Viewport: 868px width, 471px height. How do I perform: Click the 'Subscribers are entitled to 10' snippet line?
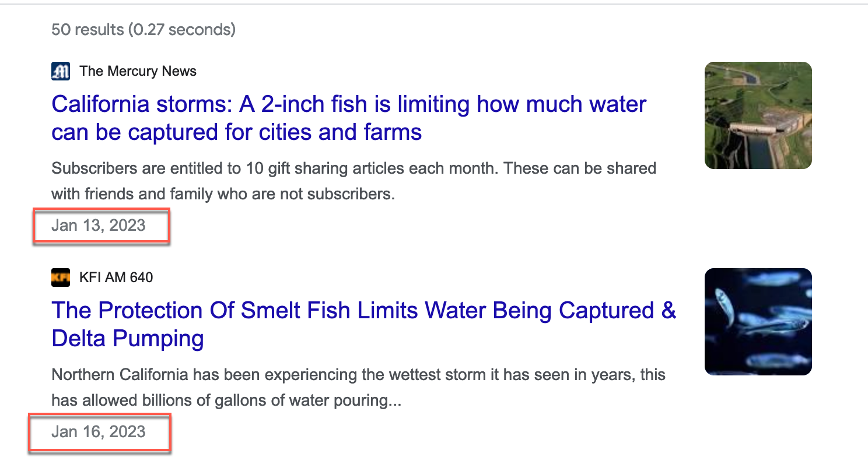(x=353, y=169)
